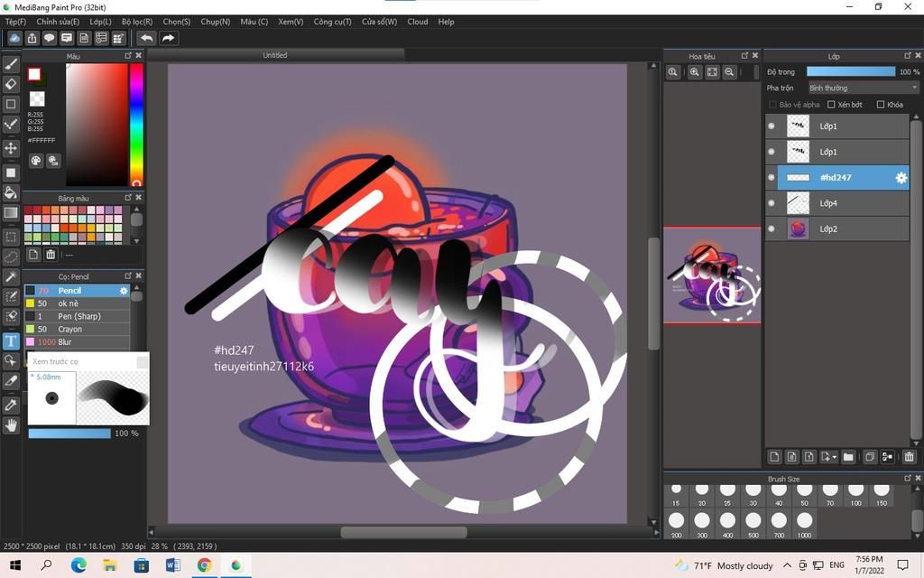This screenshot has height=578, width=924.
Task: Expand the add layer dropdown arrow
Action: coord(835,458)
